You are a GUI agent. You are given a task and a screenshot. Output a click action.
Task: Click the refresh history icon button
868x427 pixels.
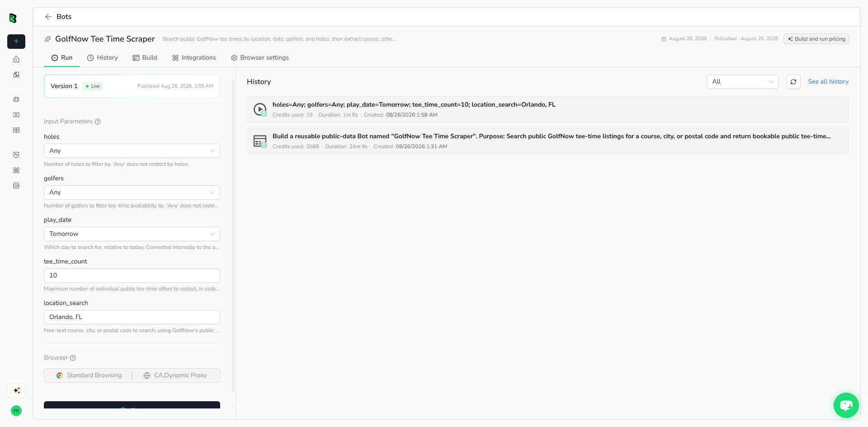point(793,82)
